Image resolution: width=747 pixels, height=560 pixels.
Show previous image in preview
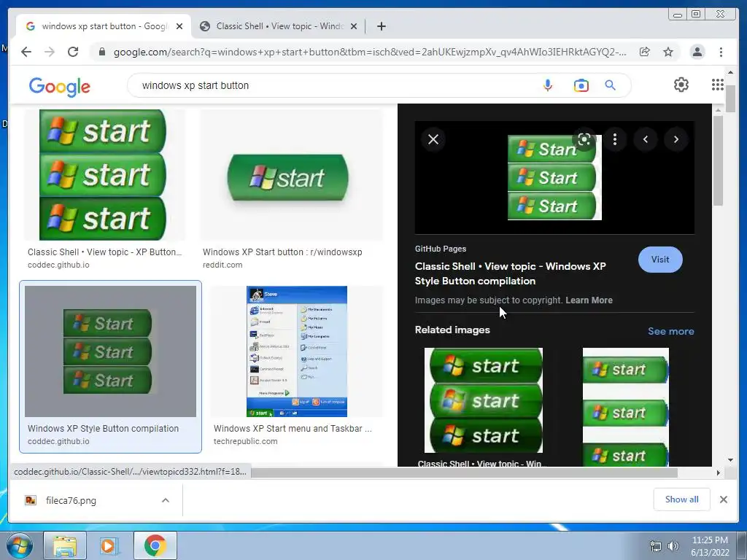[x=646, y=139]
